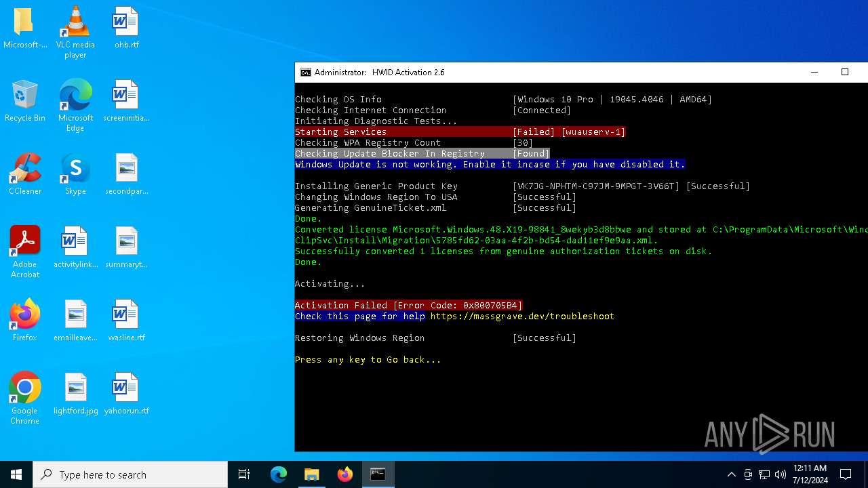
Task: Open the Microsoft folder on desktop
Action: 24,28
